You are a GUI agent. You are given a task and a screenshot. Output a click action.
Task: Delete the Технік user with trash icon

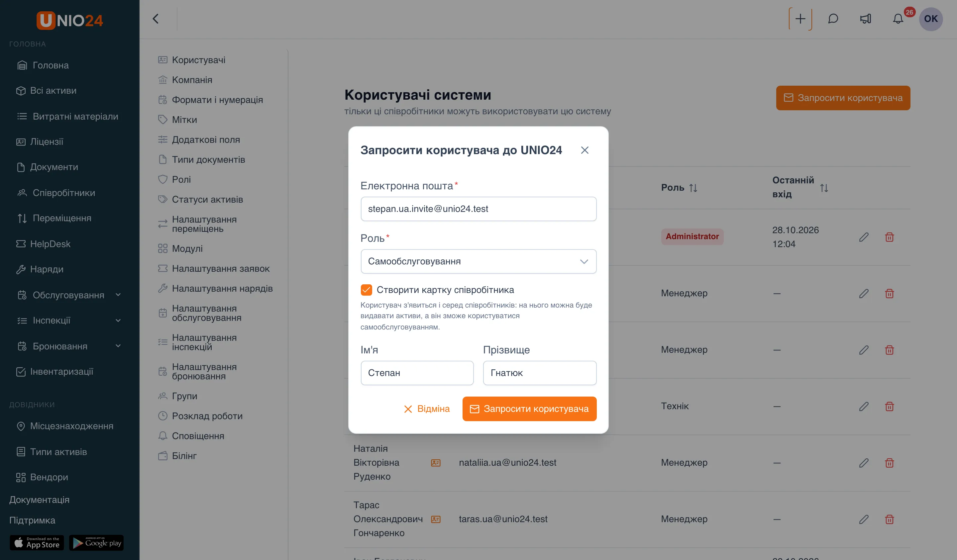[889, 406]
